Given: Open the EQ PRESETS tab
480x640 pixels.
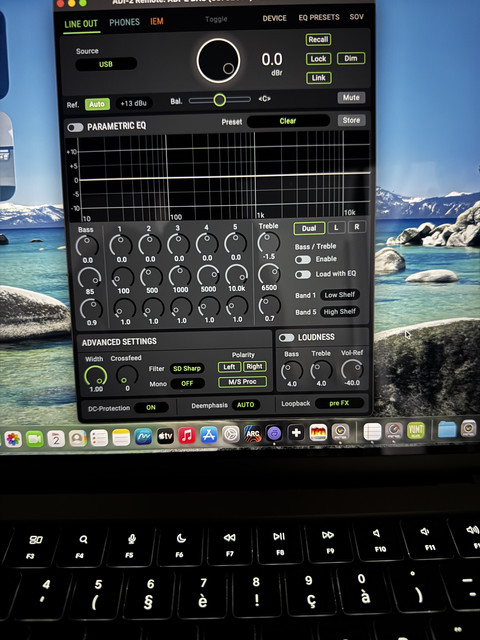Looking at the screenshot, I should 319,18.
